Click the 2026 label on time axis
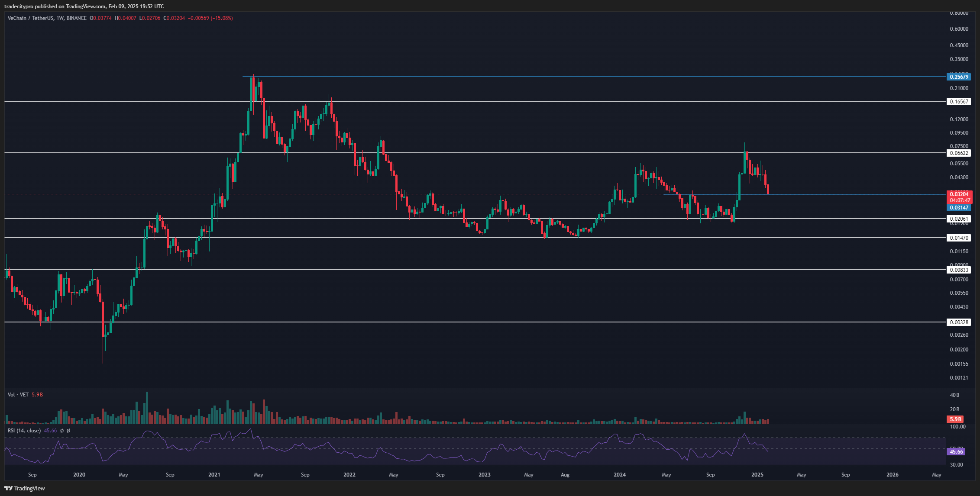 893,475
